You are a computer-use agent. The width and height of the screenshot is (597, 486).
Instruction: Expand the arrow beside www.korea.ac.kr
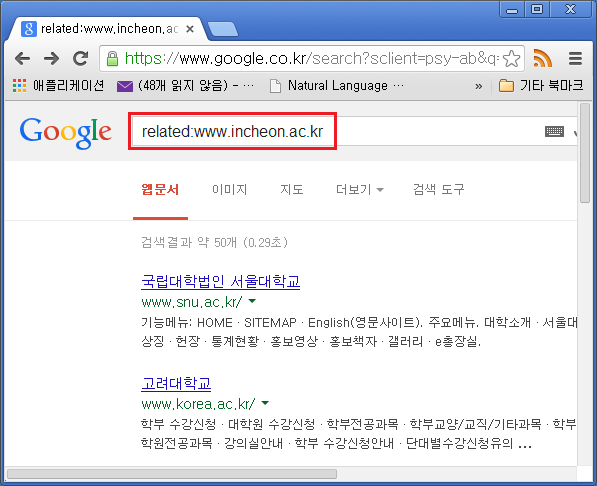click(x=265, y=403)
